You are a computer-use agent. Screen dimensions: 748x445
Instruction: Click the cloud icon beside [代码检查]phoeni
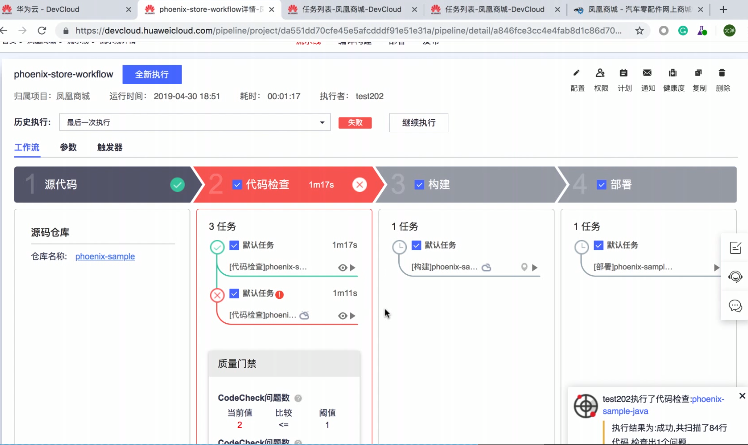coord(304,315)
